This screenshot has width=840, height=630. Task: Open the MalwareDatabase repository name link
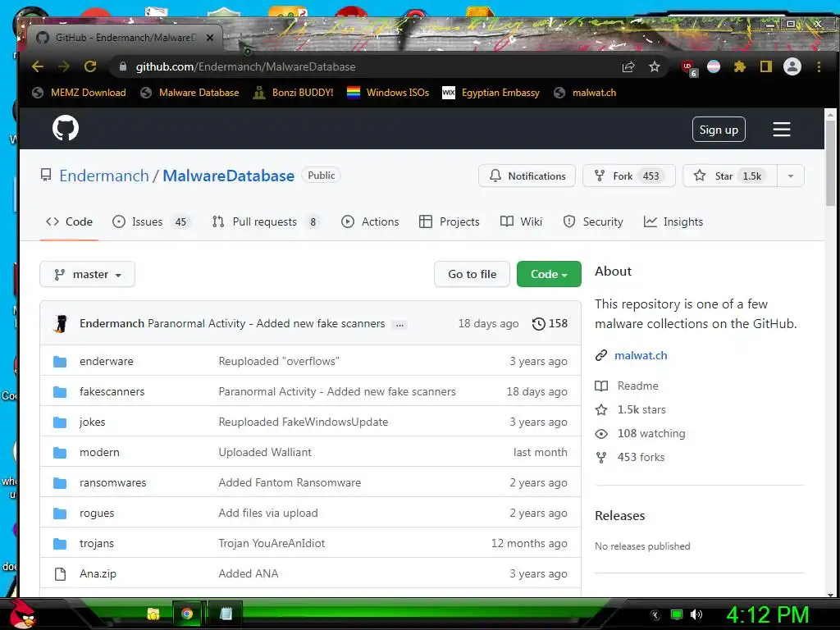point(228,176)
